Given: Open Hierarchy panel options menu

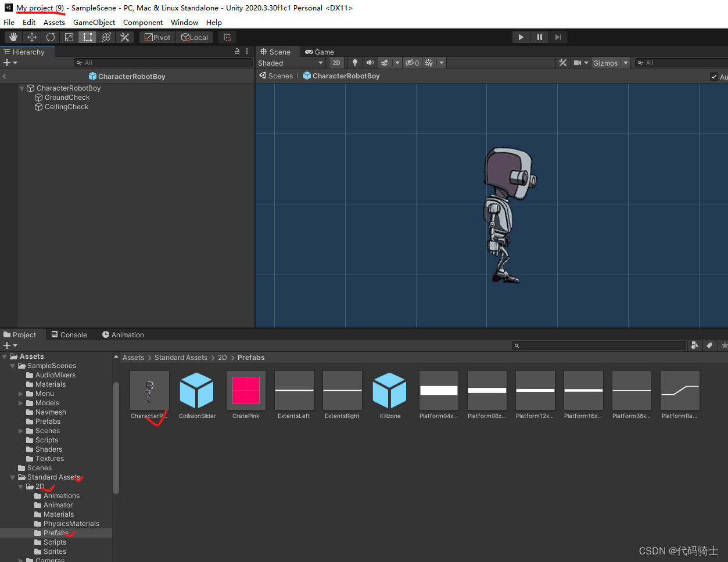Looking at the screenshot, I should pos(247,51).
